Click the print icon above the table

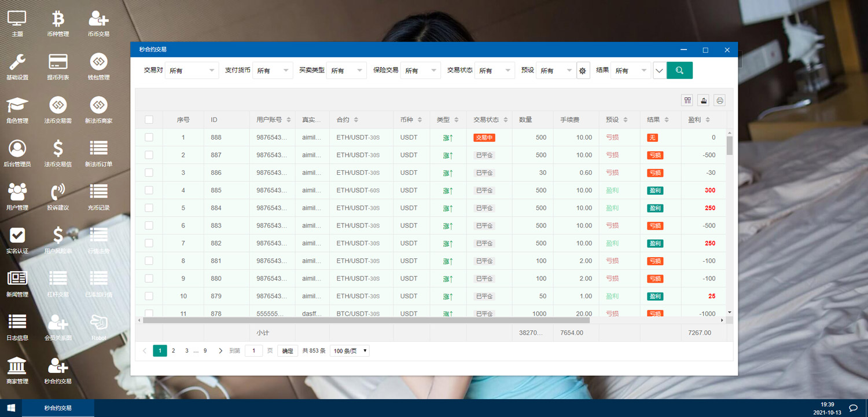point(719,100)
